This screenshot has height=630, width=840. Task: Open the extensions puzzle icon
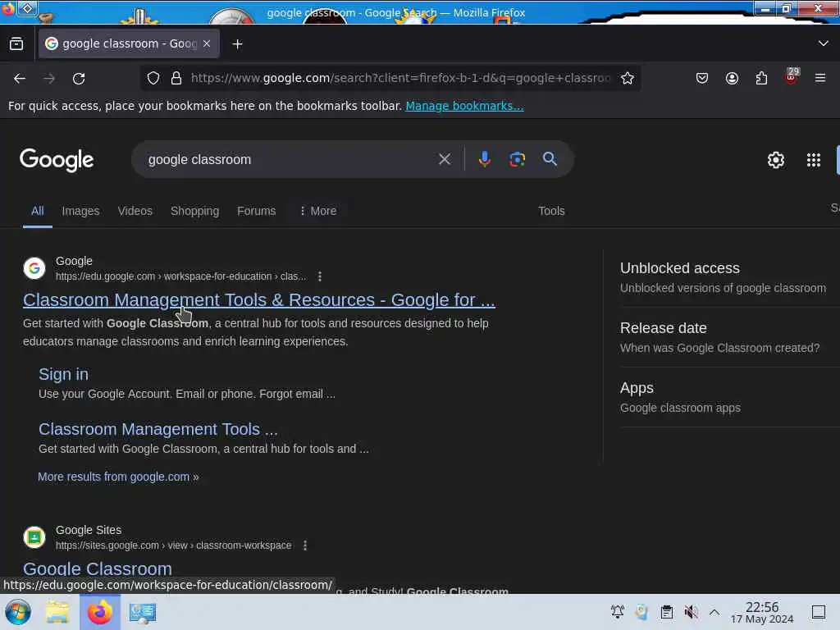coord(761,78)
